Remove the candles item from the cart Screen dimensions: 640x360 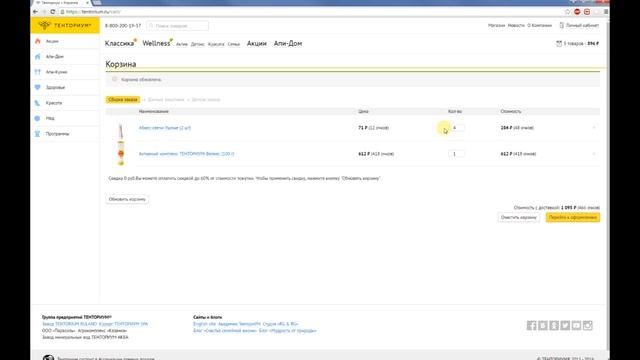click(x=594, y=128)
